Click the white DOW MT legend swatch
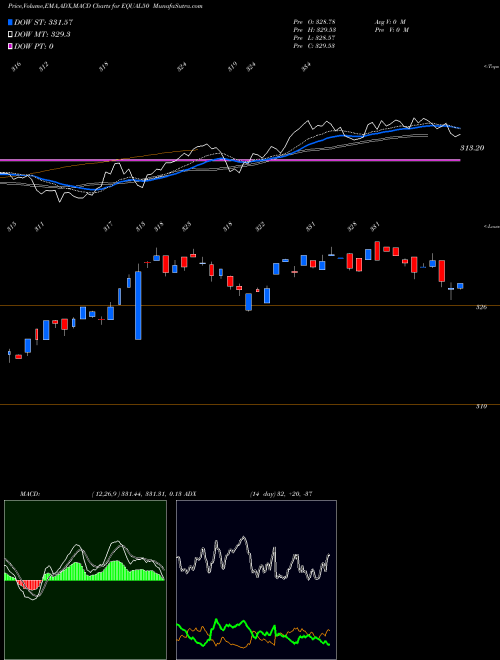This screenshot has width=500, height=660. (x=10, y=35)
